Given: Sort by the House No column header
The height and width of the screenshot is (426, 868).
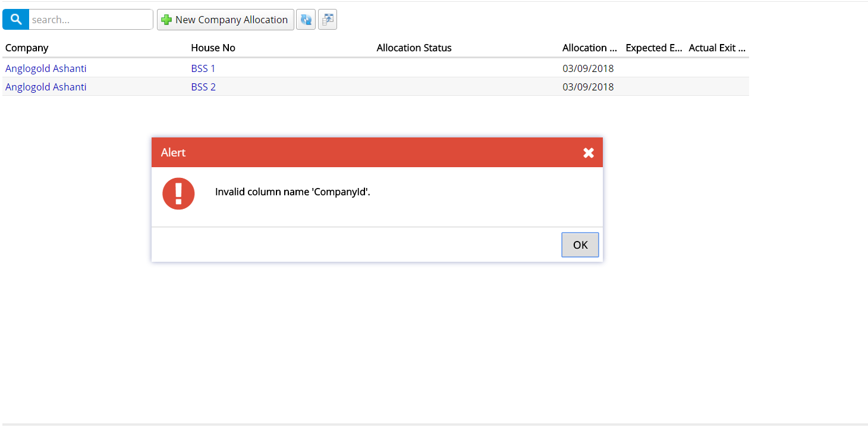Looking at the screenshot, I should [213, 48].
